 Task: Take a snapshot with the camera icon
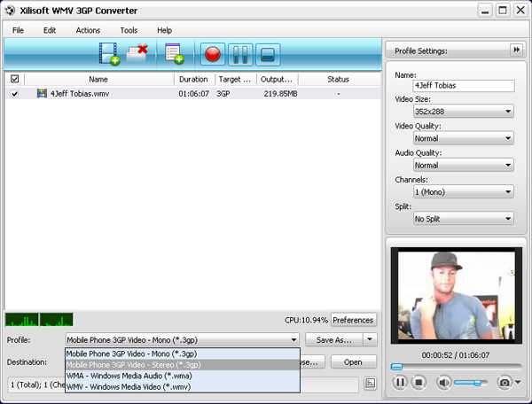click(x=505, y=383)
